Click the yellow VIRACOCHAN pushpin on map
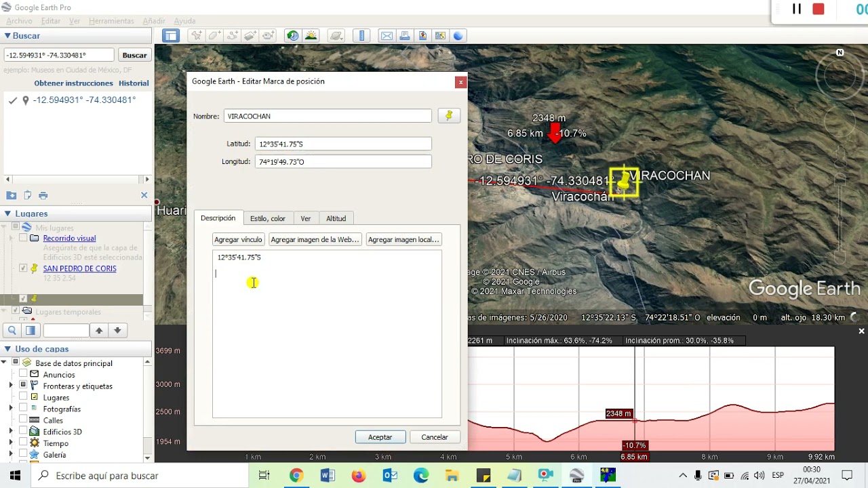The height and width of the screenshot is (488, 868). click(x=624, y=182)
